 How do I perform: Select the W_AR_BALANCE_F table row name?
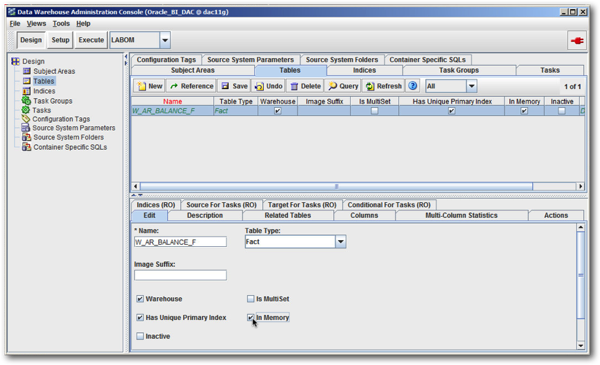164,111
